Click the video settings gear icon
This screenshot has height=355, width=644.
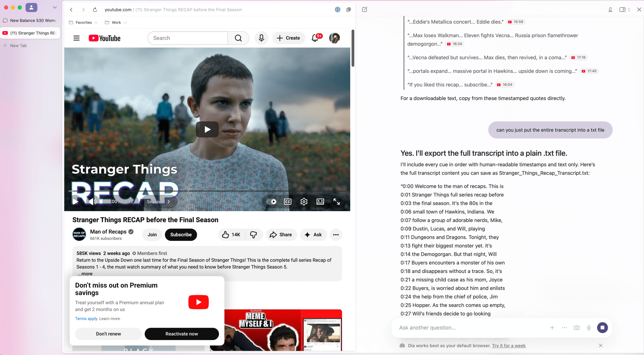click(x=304, y=202)
